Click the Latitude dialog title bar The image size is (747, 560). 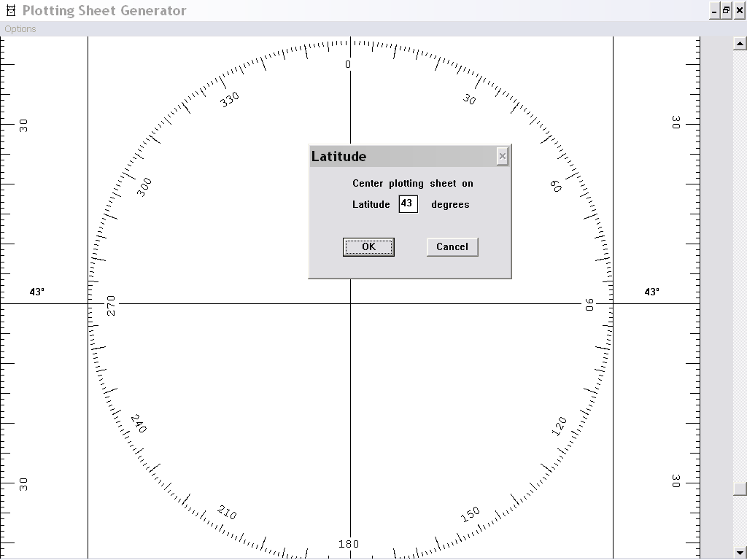[401, 156]
